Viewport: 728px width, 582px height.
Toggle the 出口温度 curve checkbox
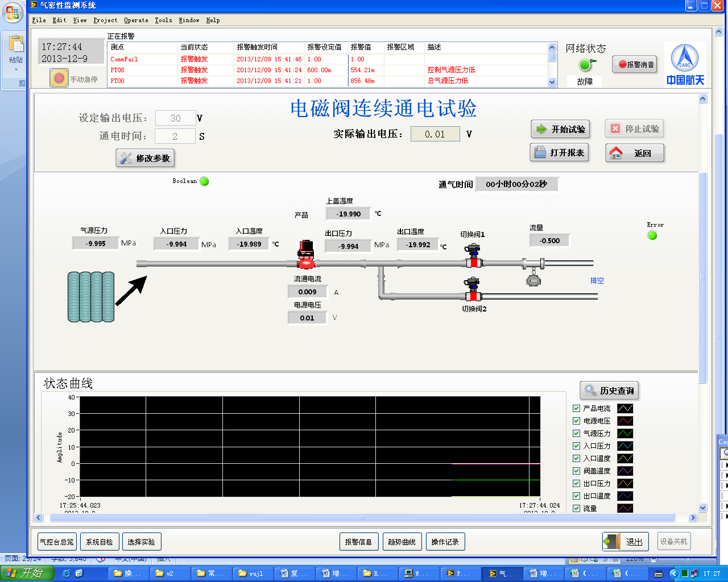click(576, 496)
